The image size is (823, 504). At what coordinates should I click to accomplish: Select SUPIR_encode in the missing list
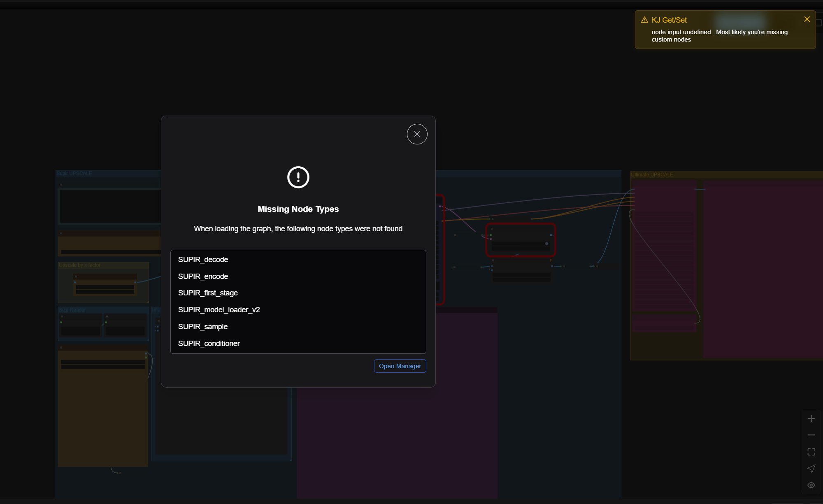[203, 276]
